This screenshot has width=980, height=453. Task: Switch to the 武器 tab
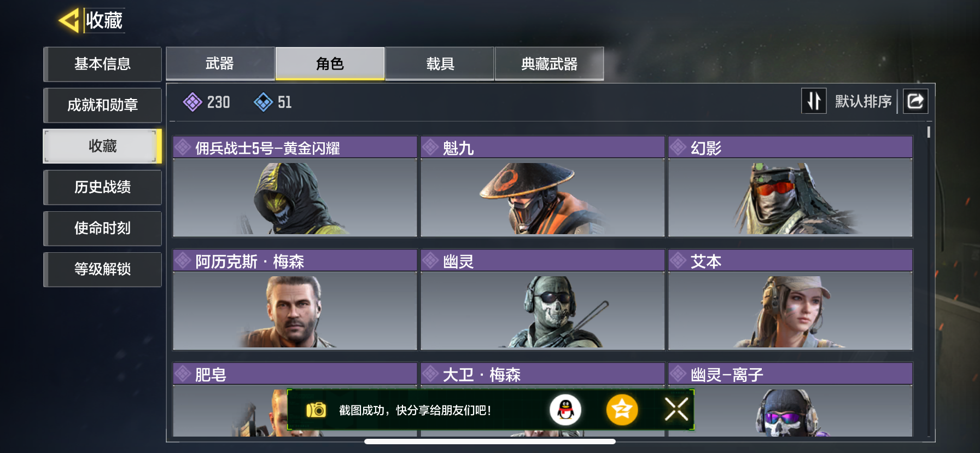click(220, 63)
